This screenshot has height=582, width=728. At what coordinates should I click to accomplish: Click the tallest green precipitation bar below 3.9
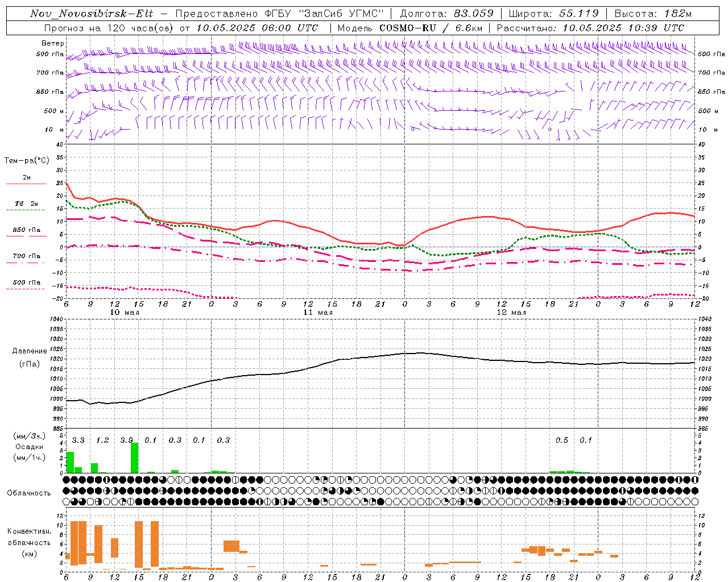[135, 458]
